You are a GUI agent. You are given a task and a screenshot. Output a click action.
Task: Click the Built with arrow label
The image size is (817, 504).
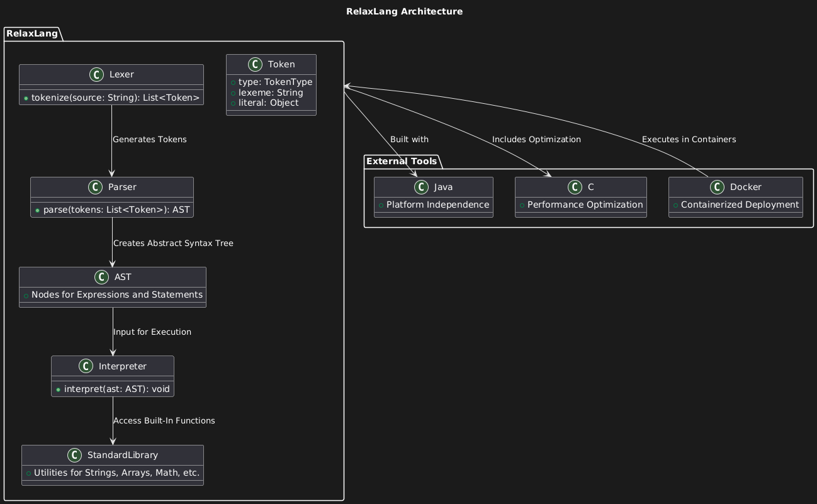click(x=410, y=139)
